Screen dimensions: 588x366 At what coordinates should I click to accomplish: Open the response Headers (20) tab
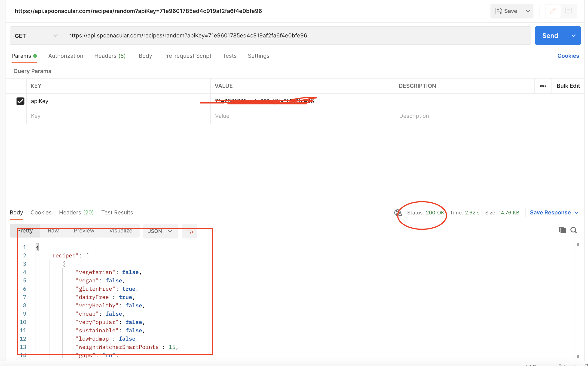[76, 213]
